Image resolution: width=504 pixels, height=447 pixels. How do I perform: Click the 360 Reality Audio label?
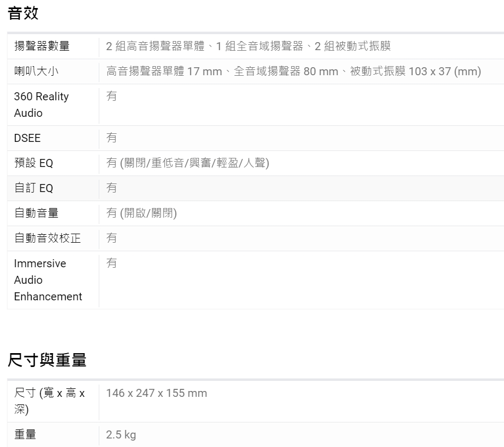tap(41, 105)
